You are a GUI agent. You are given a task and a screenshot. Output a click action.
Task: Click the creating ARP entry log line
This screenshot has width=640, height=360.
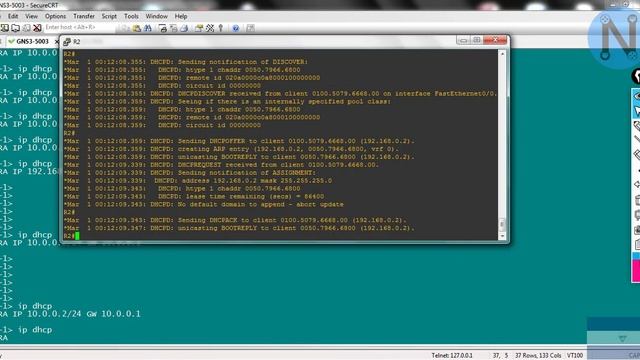[231, 149]
